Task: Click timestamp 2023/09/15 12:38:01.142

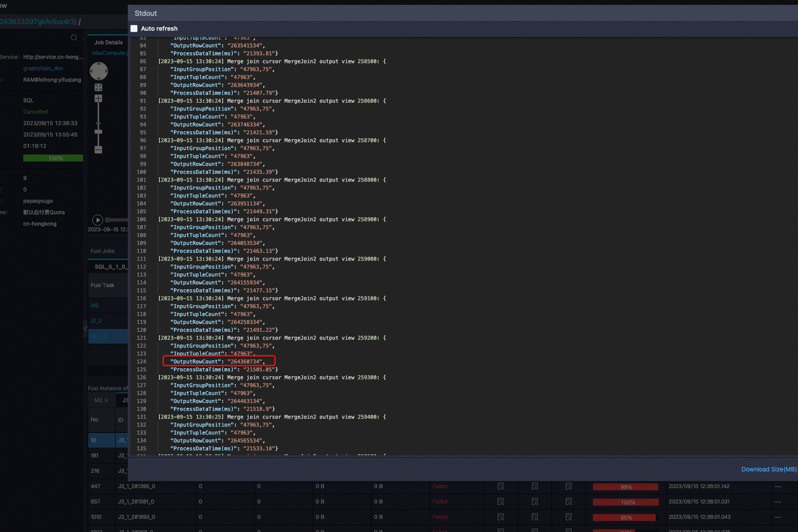Action: pos(699,486)
